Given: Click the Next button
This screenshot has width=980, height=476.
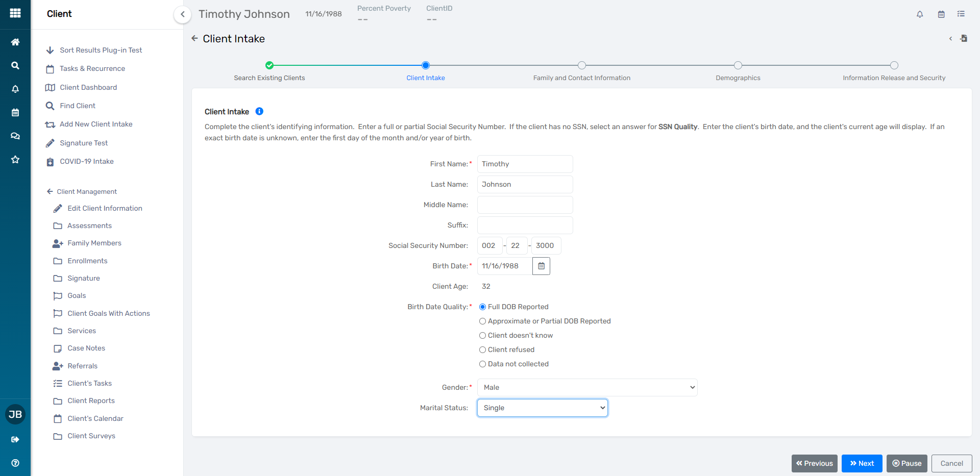Looking at the screenshot, I should [x=862, y=463].
